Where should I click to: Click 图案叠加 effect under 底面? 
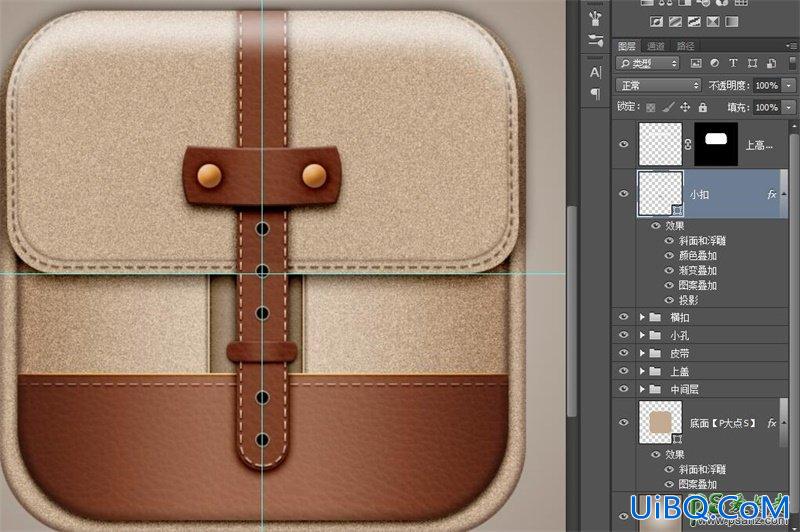click(x=697, y=484)
